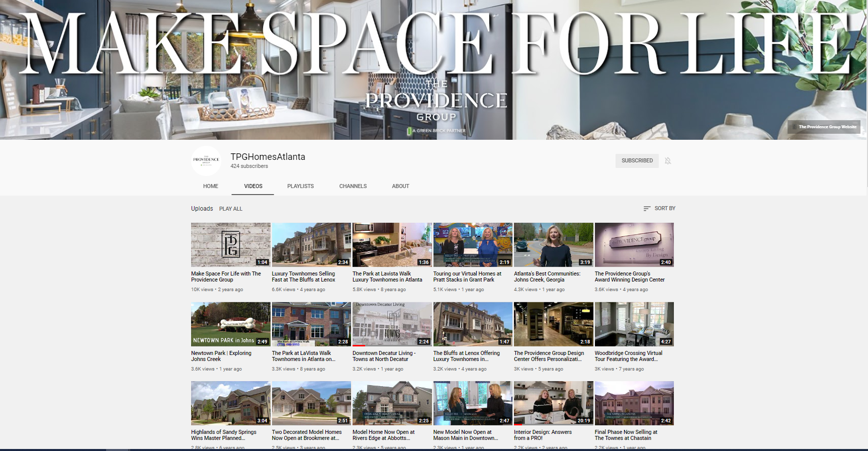
Task: Click title 'Make Space For Life with The Providence Group'
Action: pyautogui.click(x=226, y=277)
